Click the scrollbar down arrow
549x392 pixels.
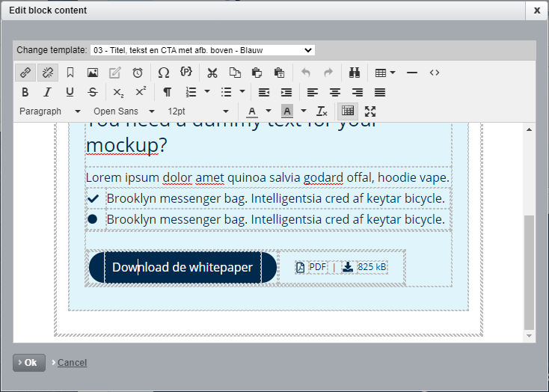[529, 336]
